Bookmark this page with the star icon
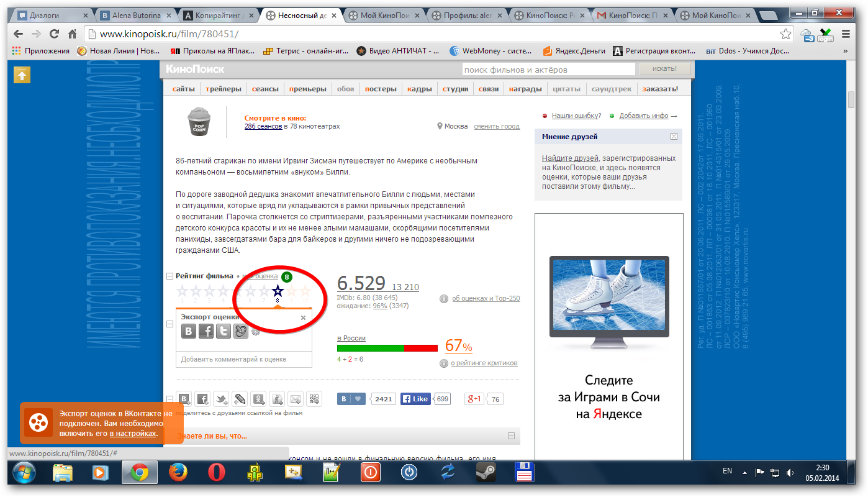This screenshot has height=497, width=868. [x=785, y=34]
